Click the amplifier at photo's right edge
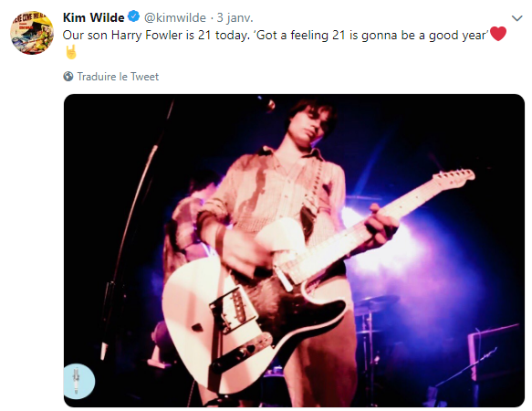532x411 pixels. pos(494,350)
